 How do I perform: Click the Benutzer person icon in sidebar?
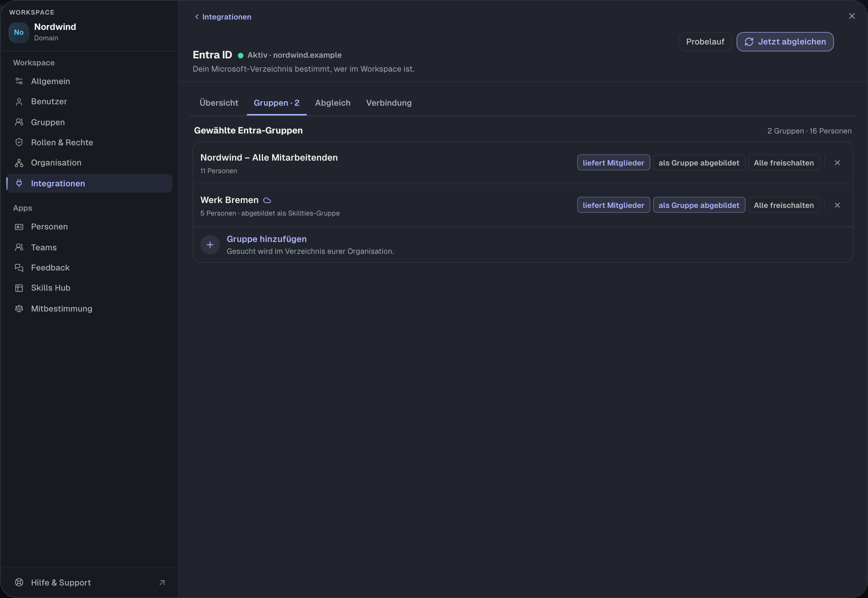pyautogui.click(x=19, y=102)
